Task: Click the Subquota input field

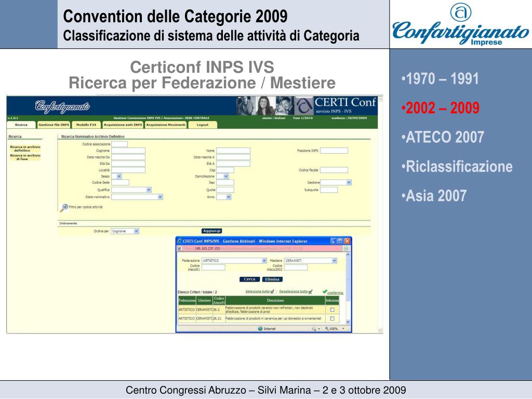Action: pyautogui.click(x=329, y=190)
